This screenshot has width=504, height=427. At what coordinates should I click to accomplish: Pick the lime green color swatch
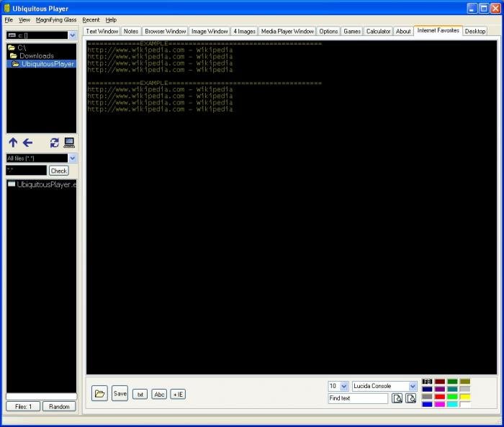click(x=452, y=397)
